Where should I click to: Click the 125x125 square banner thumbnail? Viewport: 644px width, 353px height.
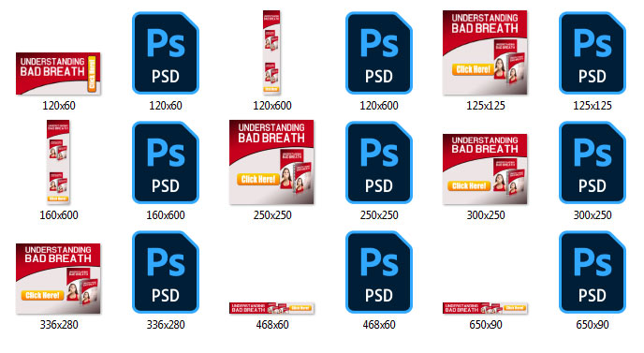pos(485,52)
